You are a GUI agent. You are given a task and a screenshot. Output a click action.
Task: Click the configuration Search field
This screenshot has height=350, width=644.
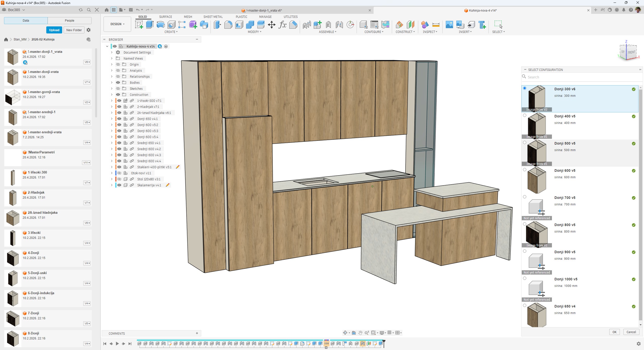point(579,77)
